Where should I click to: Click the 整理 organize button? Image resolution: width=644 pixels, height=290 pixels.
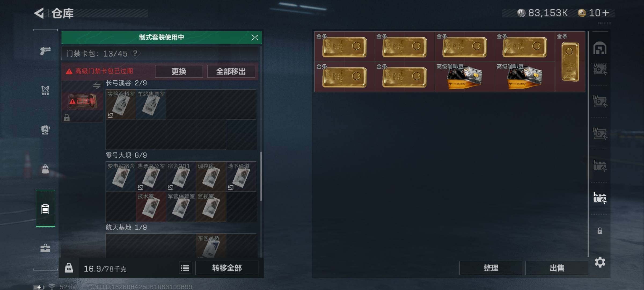pyautogui.click(x=491, y=268)
